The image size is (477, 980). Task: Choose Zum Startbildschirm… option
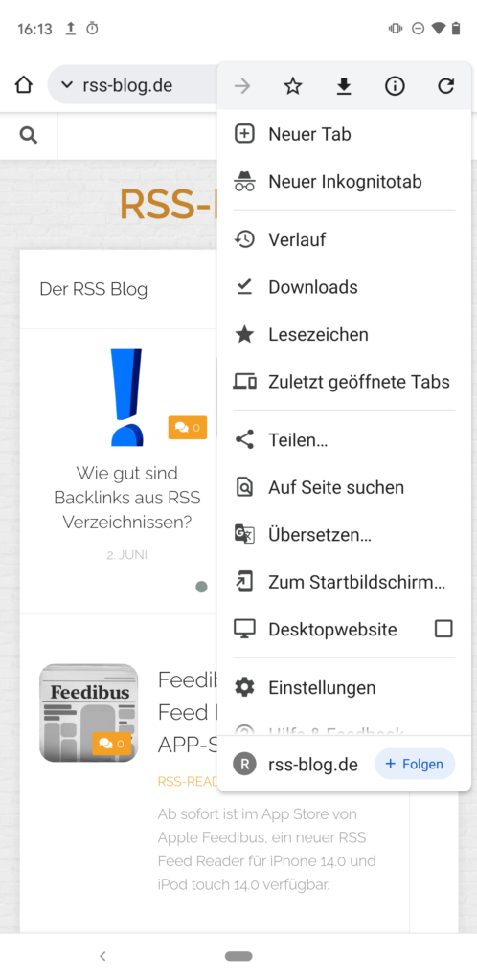[344, 582]
